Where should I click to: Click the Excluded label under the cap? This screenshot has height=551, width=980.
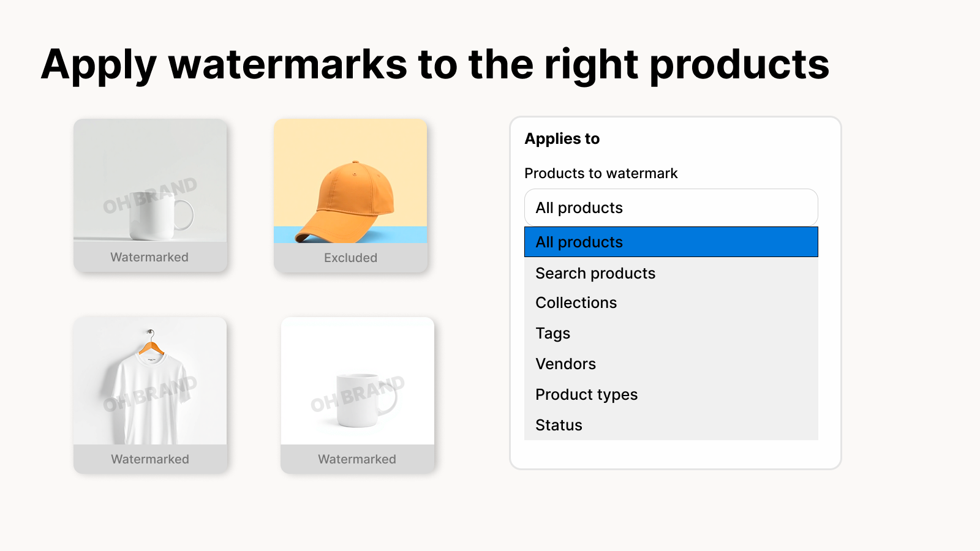click(x=350, y=258)
